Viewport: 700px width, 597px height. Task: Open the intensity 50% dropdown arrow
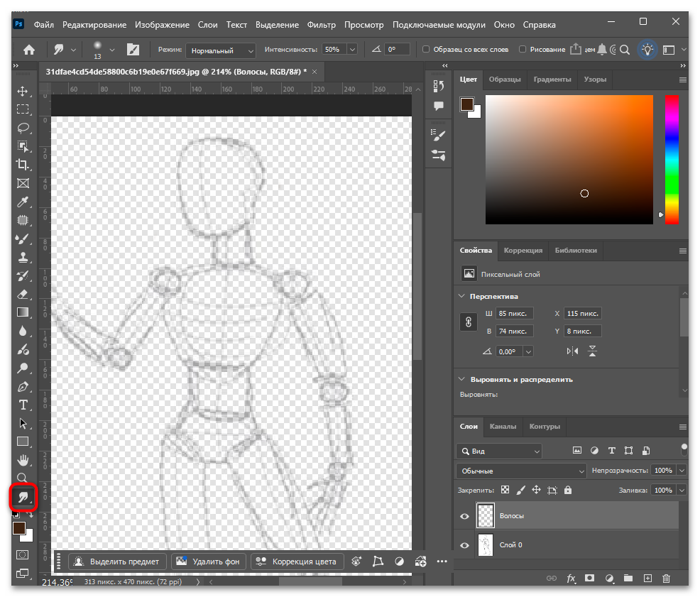(x=352, y=49)
